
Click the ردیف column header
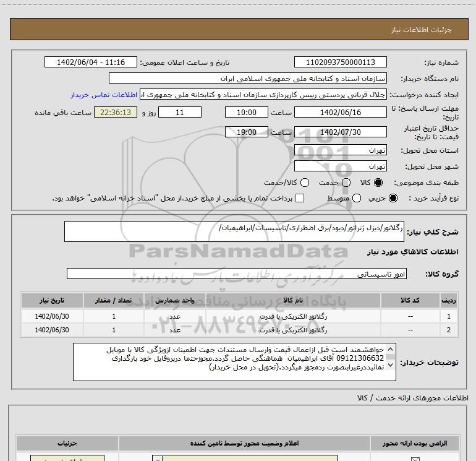pyautogui.click(x=449, y=300)
